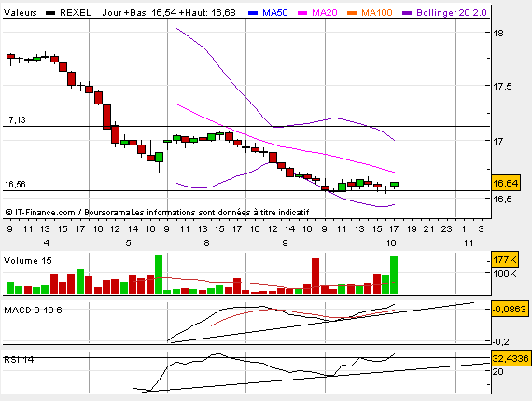Click the tall red volume bar on day 9
This screenshot has width=532, height=401.
point(315,276)
